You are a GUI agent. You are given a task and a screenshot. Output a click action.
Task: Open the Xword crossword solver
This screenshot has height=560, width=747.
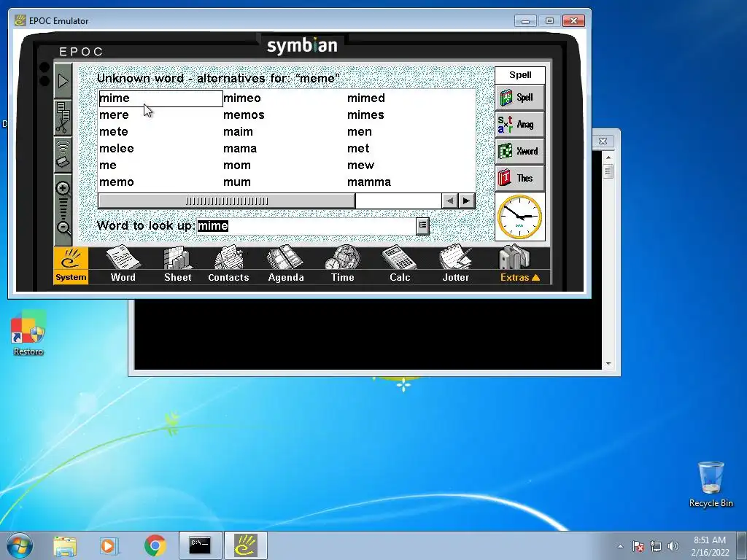click(519, 152)
